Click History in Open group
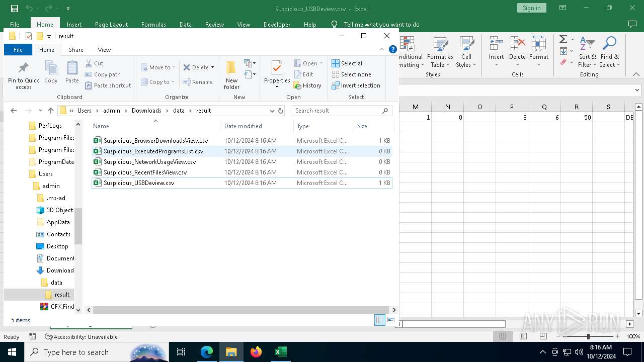The width and height of the screenshot is (644, 362). (307, 85)
